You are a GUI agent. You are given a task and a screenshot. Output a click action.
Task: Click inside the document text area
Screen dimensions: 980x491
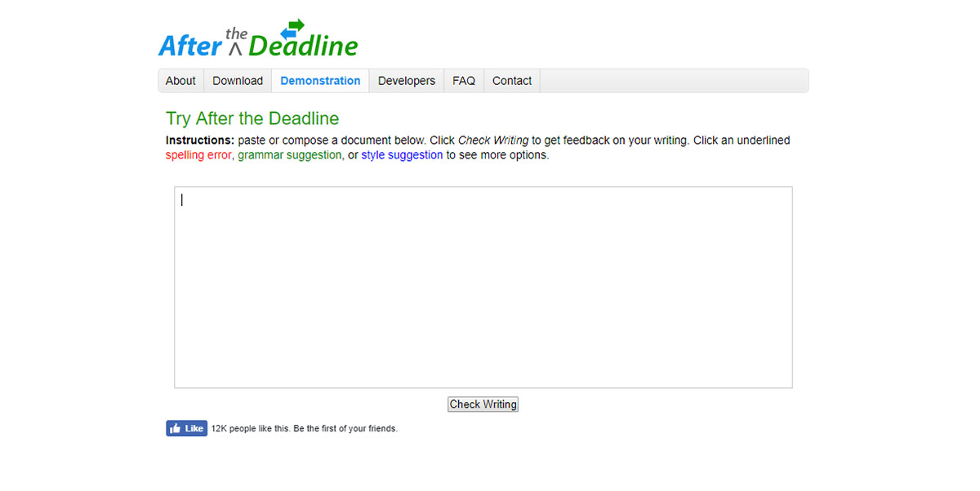483,288
